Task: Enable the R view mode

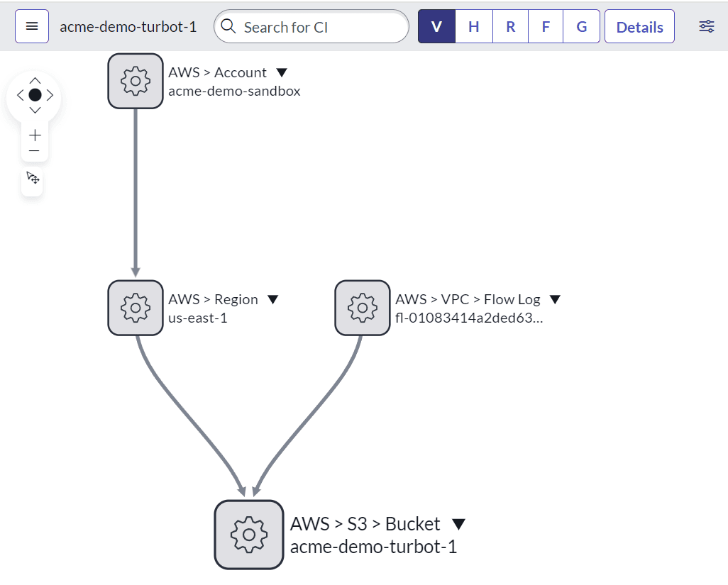Action: click(509, 26)
